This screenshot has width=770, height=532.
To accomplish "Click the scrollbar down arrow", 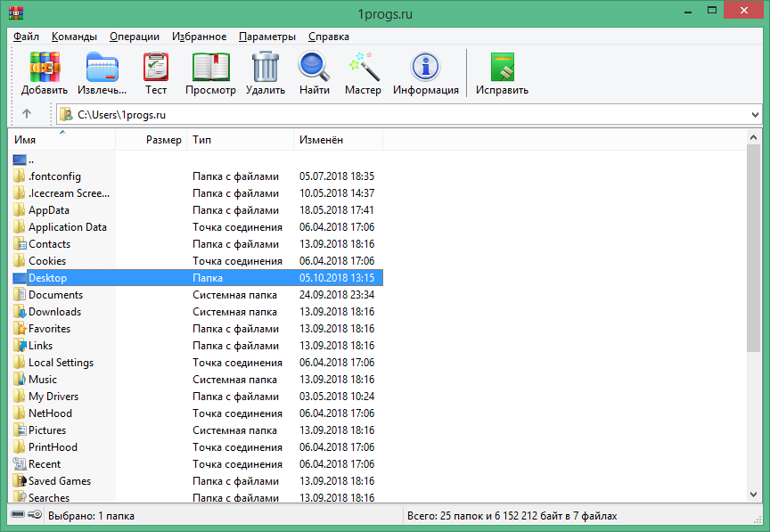I will (754, 495).
